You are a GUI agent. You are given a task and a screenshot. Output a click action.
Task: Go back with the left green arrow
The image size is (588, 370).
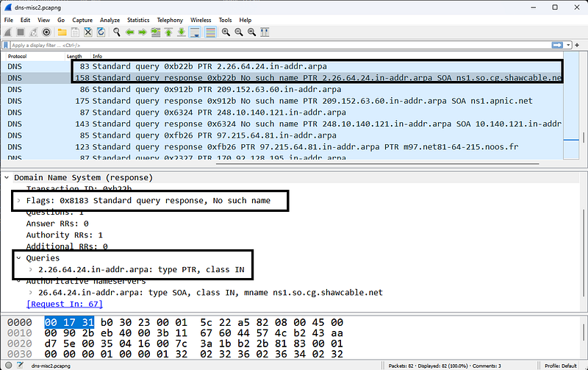coord(130,32)
